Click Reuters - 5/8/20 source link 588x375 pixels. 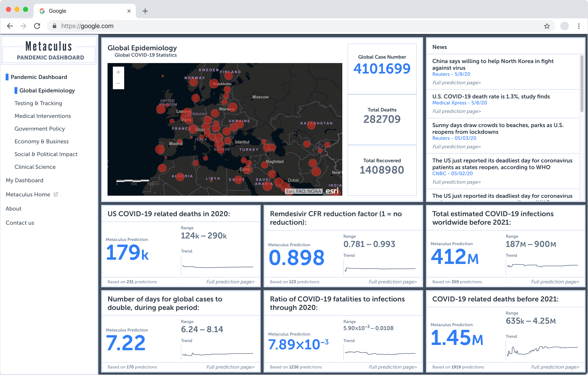coord(451,74)
